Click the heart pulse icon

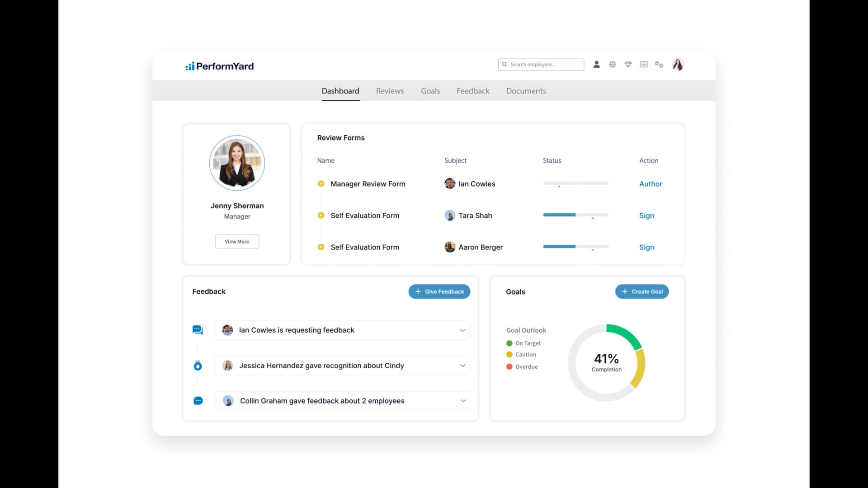(x=628, y=65)
